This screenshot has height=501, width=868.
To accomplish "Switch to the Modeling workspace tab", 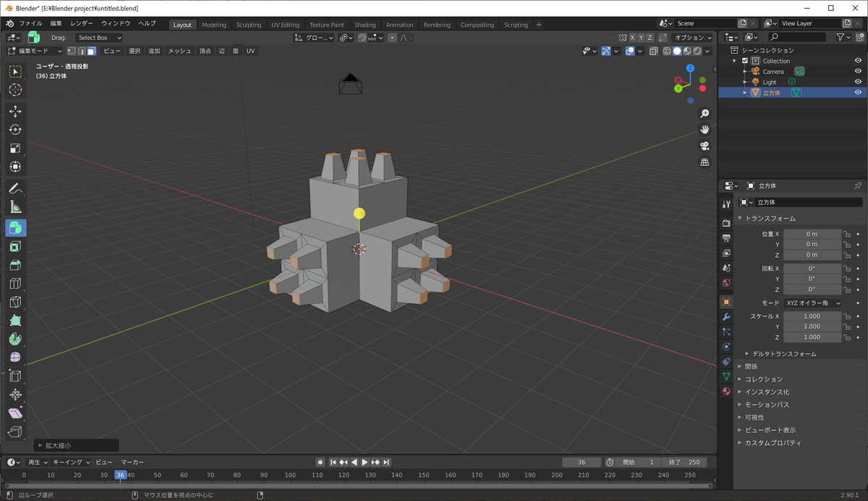I will point(214,25).
